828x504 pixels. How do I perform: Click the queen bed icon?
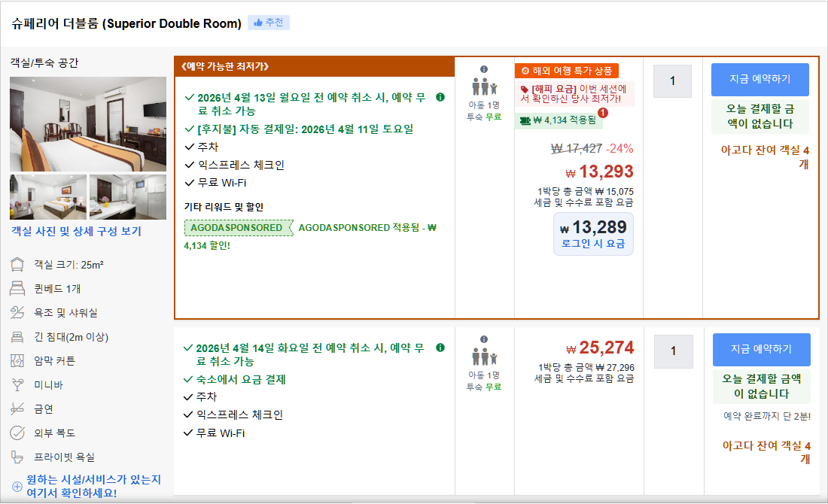17,289
